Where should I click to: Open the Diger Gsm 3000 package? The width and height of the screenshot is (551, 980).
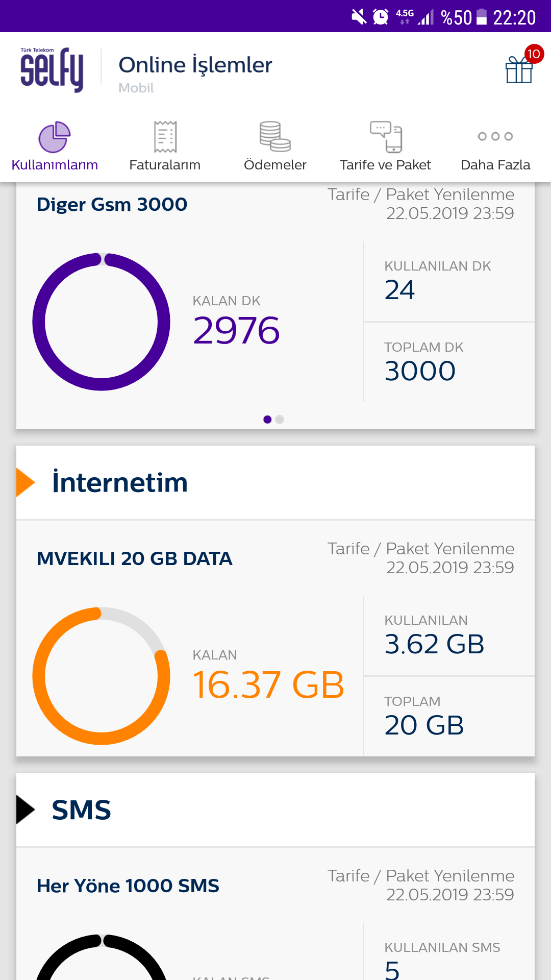[112, 205]
